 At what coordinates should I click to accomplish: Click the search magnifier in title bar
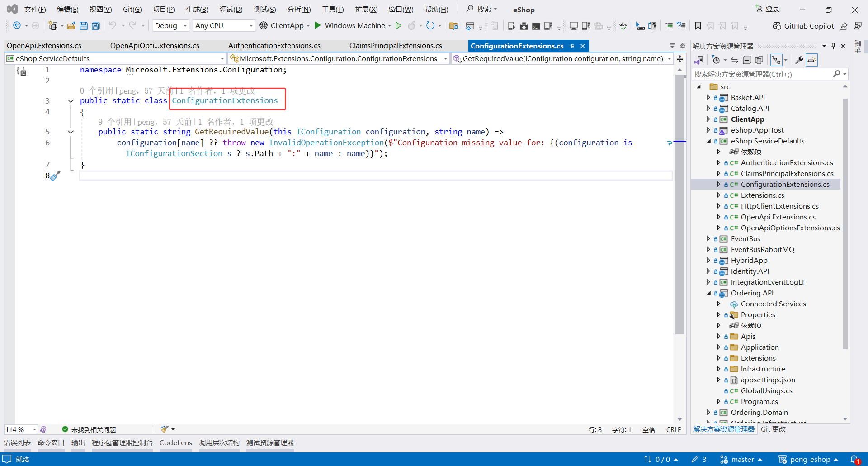point(470,9)
